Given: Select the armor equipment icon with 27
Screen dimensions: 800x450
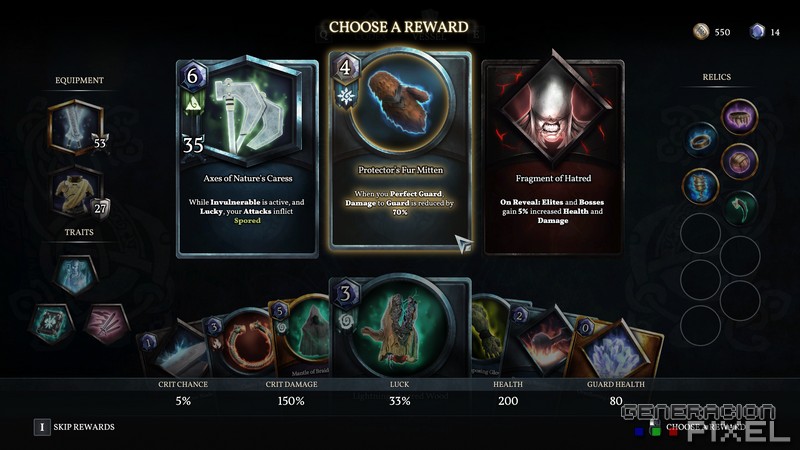Looking at the screenshot, I should (x=78, y=193).
